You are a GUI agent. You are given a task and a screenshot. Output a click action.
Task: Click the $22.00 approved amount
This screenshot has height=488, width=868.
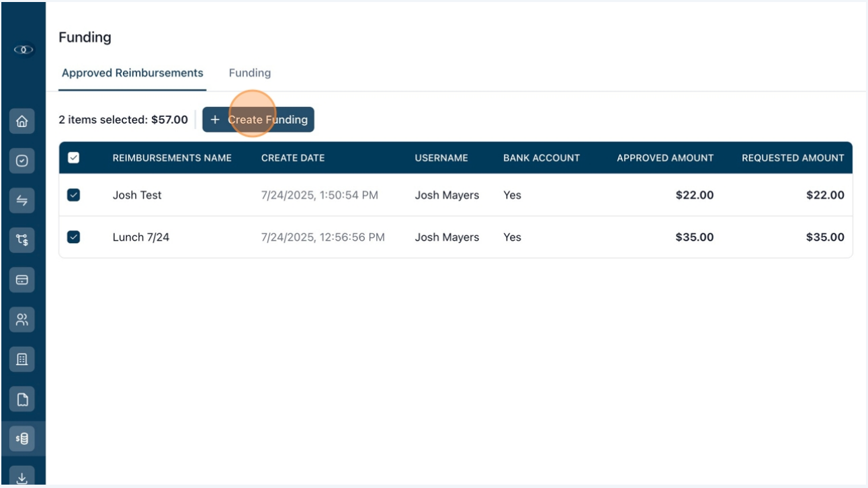pyautogui.click(x=695, y=195)
